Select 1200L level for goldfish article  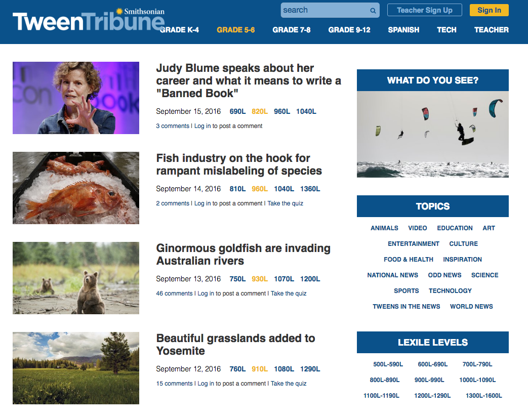[310, 279]
